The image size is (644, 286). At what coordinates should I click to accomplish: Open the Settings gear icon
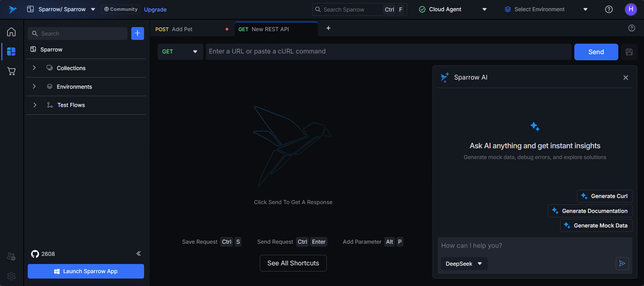[x=11, y=276]
